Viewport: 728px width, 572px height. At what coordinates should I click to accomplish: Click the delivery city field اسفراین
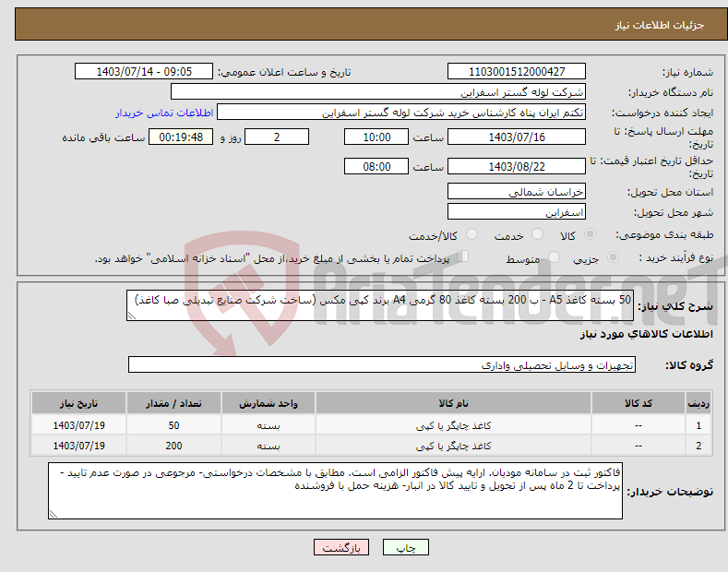(517, 211)
